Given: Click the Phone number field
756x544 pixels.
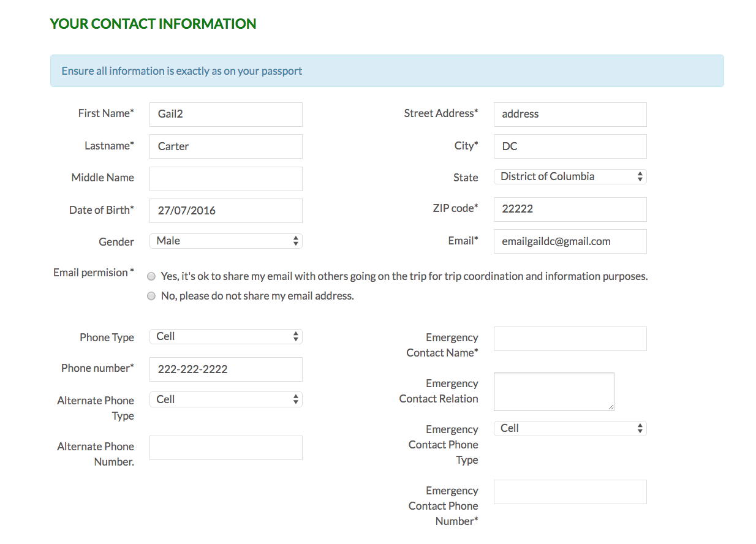Looking at the screenshot, I should coord(225,369).
